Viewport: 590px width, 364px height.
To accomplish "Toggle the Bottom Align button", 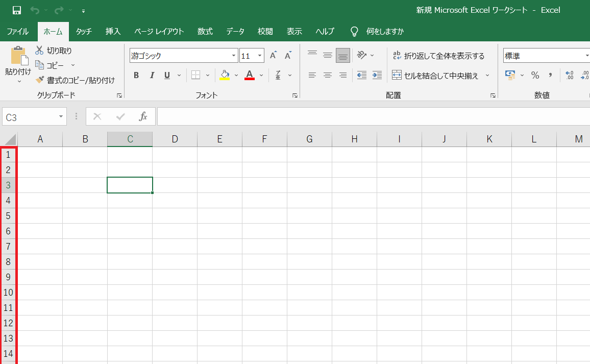I will tap(343, 55).
